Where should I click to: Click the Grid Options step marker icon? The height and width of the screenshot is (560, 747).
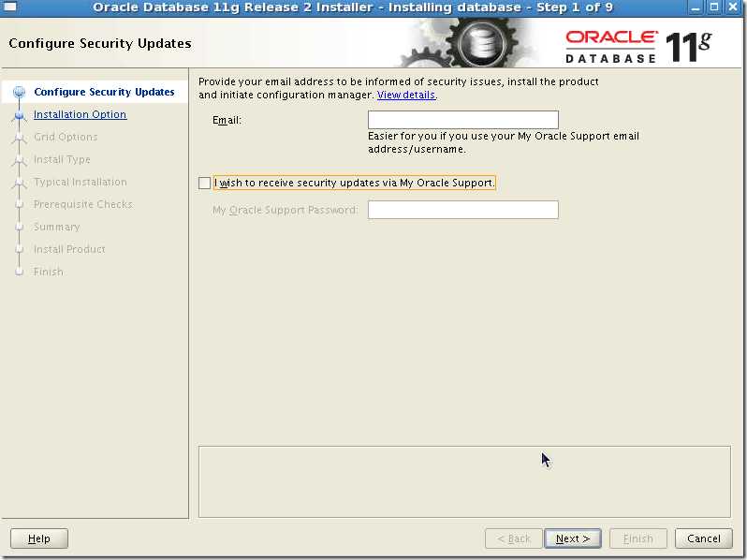coord(19,138)
